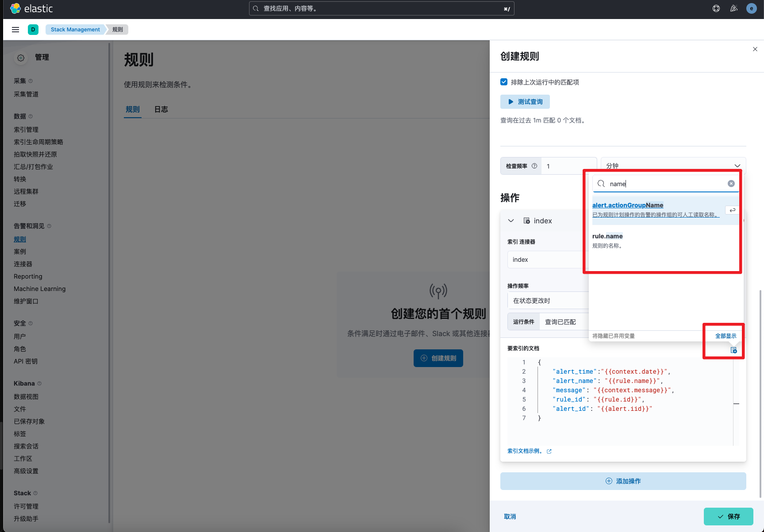Open 案例 in the sidebar

click(20, 252)
